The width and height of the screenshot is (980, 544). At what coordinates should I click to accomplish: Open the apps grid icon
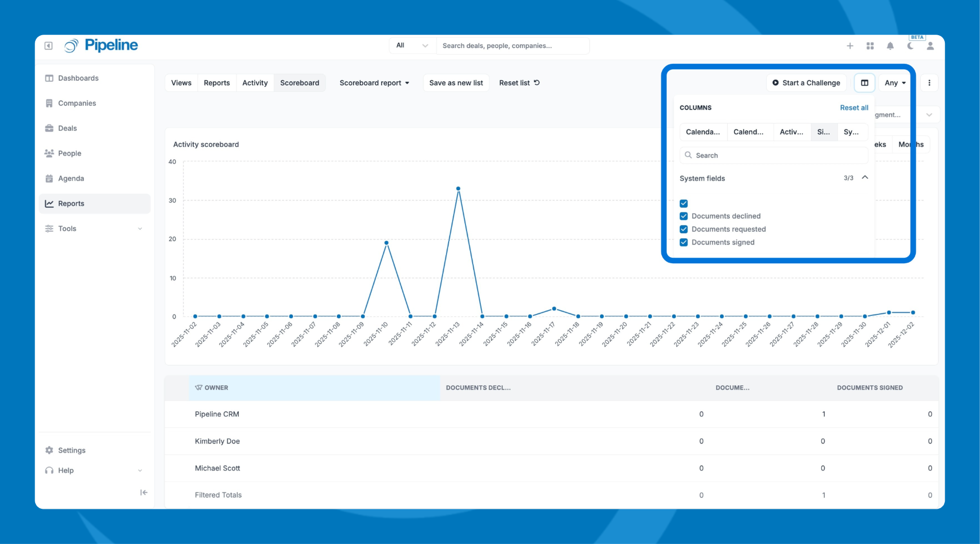[x=870, y=46]
